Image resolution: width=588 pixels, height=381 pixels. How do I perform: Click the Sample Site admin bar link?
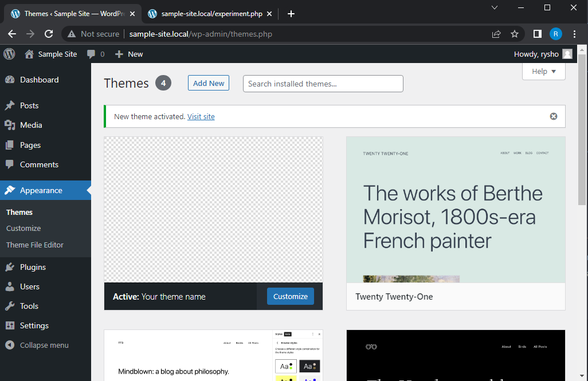point(57,54)
